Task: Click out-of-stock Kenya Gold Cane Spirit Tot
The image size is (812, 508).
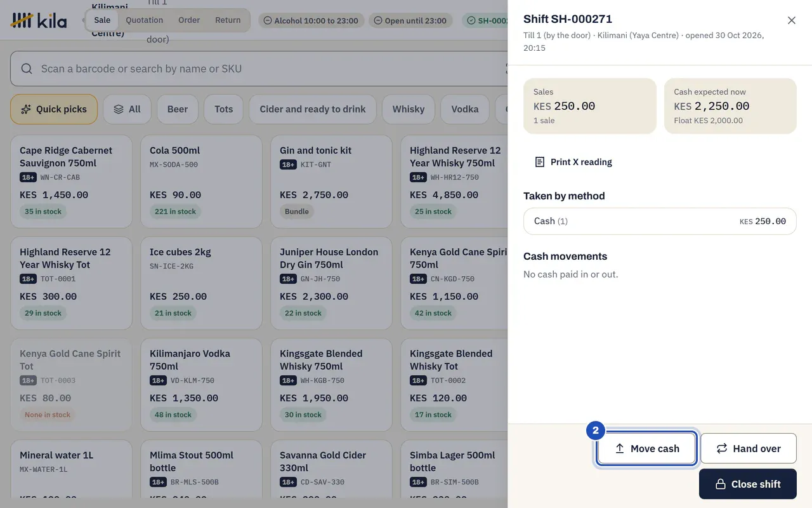Action: (71, 385)
